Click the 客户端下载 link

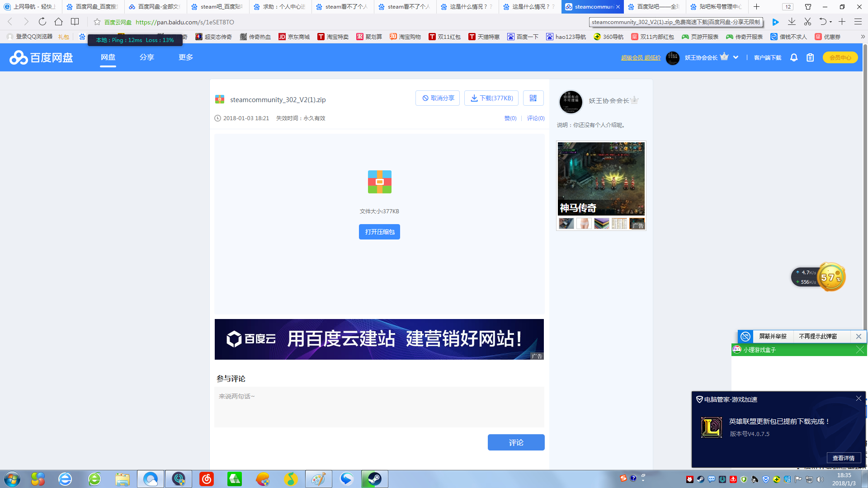pos(767,57)
